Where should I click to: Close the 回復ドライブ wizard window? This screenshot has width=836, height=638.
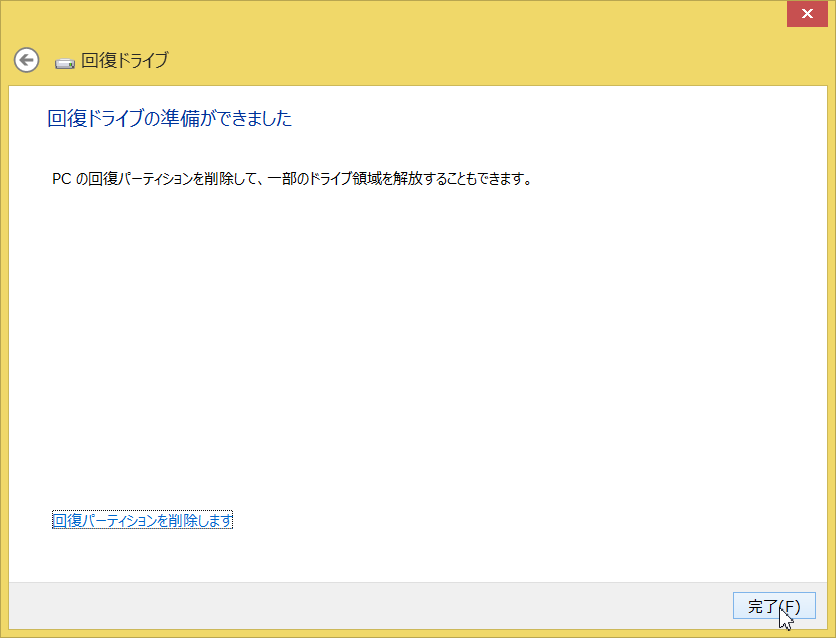(806, 15)
